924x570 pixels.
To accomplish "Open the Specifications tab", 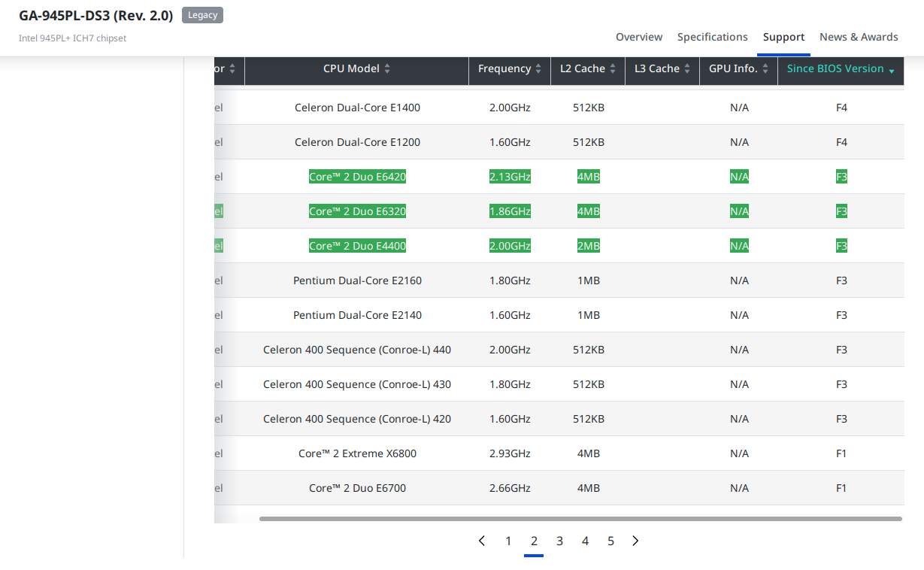I will tap(713, 37).
